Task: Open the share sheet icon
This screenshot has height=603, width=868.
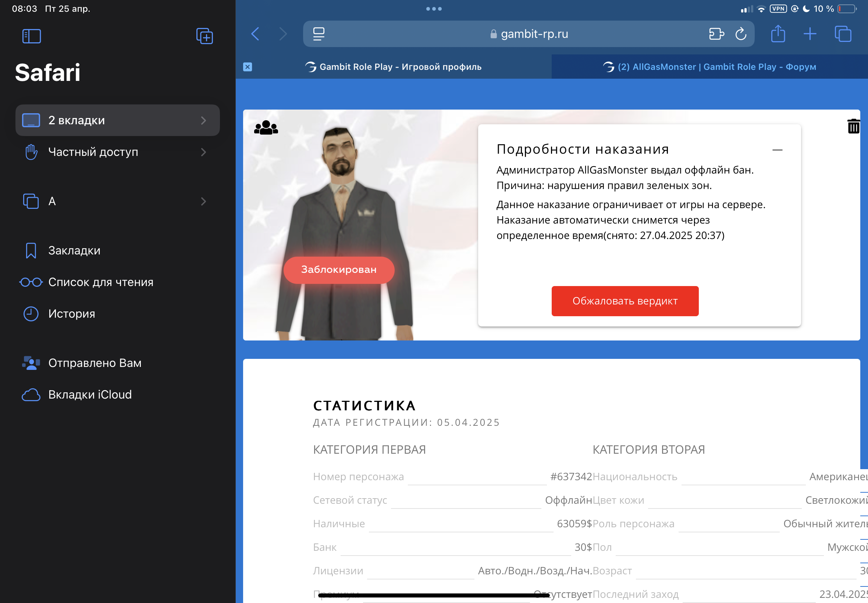Action: (x=778, y=34)
